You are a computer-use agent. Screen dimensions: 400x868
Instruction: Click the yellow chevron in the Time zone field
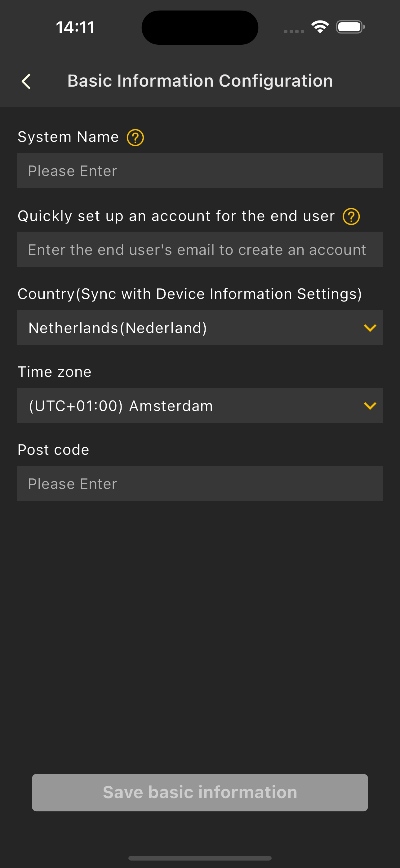(x=370, y=406)
